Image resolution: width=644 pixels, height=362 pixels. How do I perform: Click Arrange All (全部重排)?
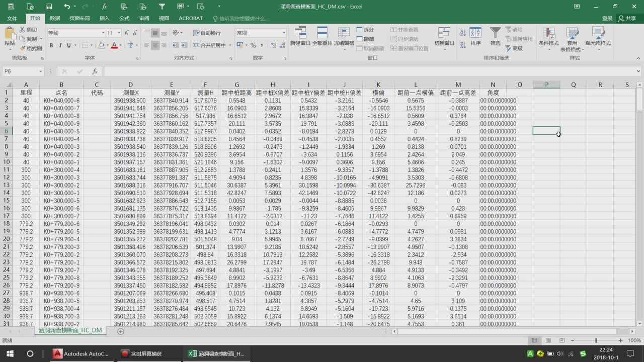pos(322,36)
